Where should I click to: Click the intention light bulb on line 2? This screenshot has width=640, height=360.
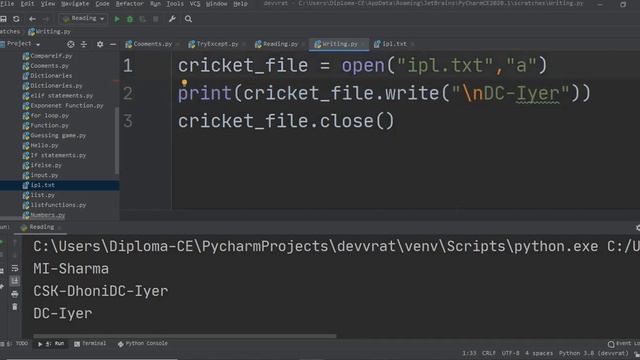point(184,83)
